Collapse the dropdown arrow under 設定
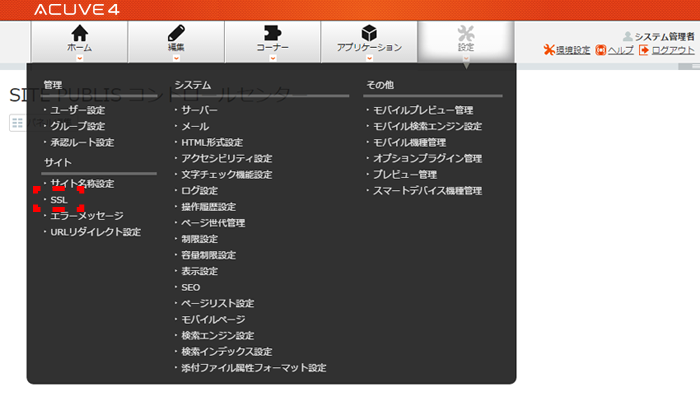This screenshot has height=420, width=700. point(466,58)
